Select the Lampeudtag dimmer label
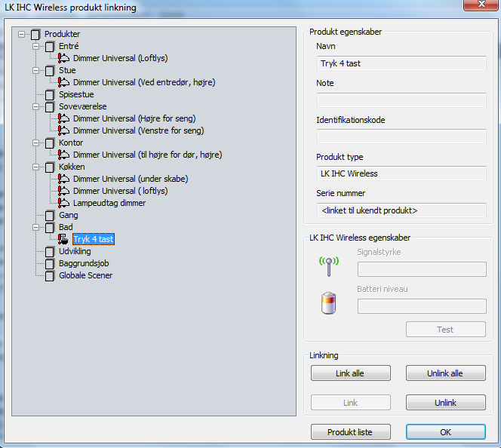 pos(109,203)
